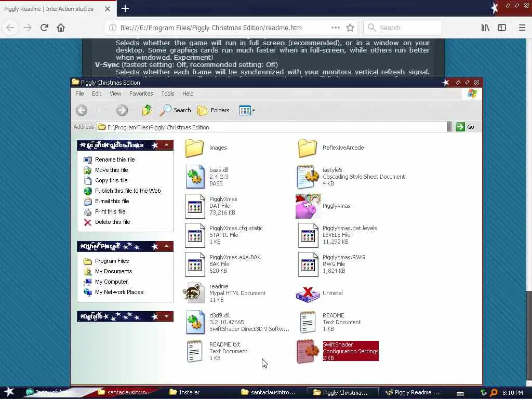
Task: Click Move this file link
Action: pos(111,170)
